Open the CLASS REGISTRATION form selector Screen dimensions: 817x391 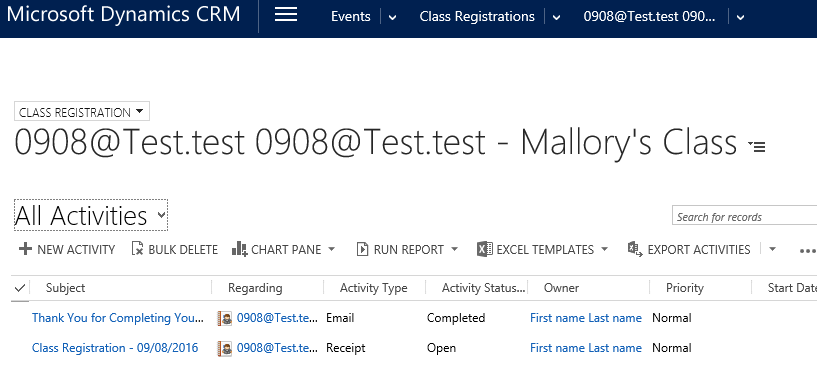82,112
